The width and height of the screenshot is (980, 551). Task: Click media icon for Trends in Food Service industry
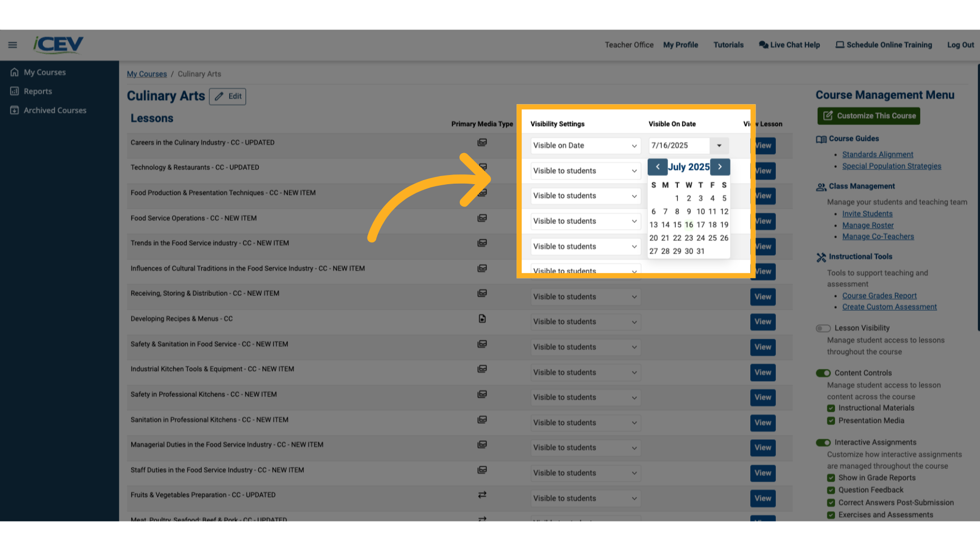click(482, 243)
